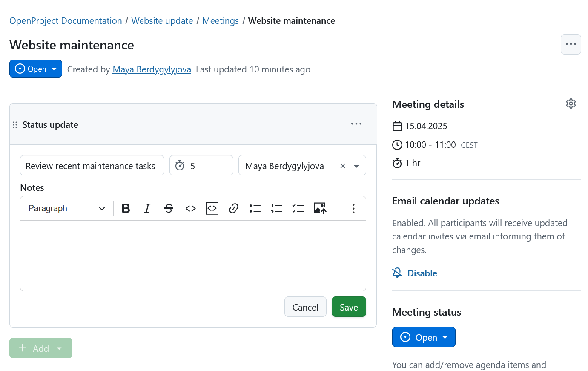The height and width of the screenshot is (371, 588).
Task: Create a bulleted list in Notes
Action: click(255, 208)
